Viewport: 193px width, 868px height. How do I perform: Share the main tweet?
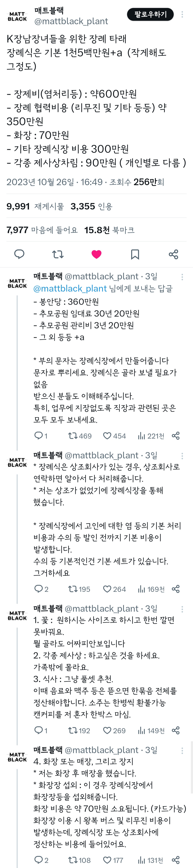[174, 254]
